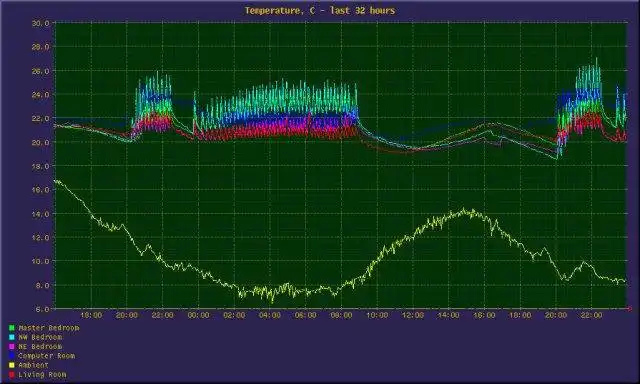Click the 18.0 y-axis label

click(x=41, y=166)
